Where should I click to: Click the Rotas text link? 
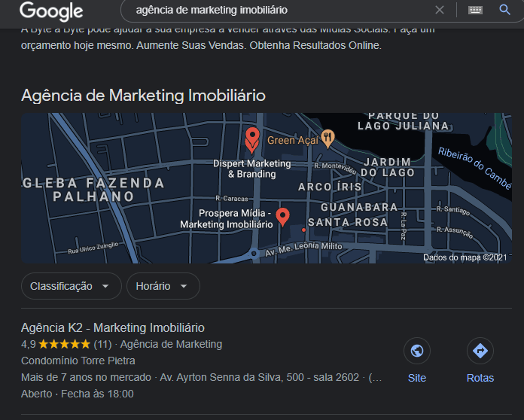480,378
